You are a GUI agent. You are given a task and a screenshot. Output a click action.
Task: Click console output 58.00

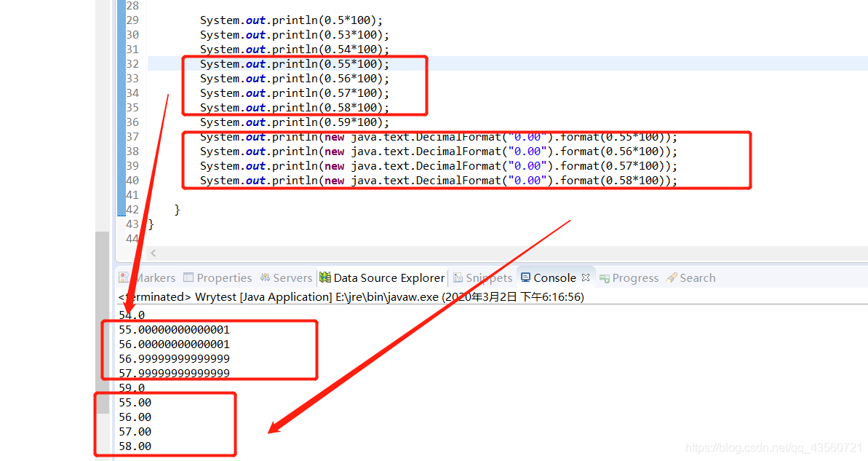point(135,446)
